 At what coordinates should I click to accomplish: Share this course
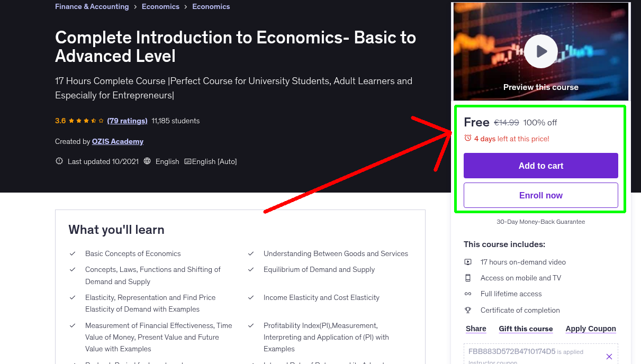[x=475, y=329]
